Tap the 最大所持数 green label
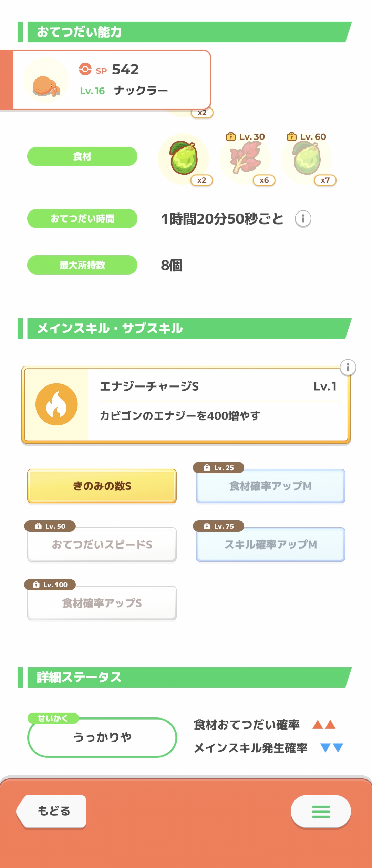Image resolution: width=372 pixels, height=868 pixels. point(82,265)
